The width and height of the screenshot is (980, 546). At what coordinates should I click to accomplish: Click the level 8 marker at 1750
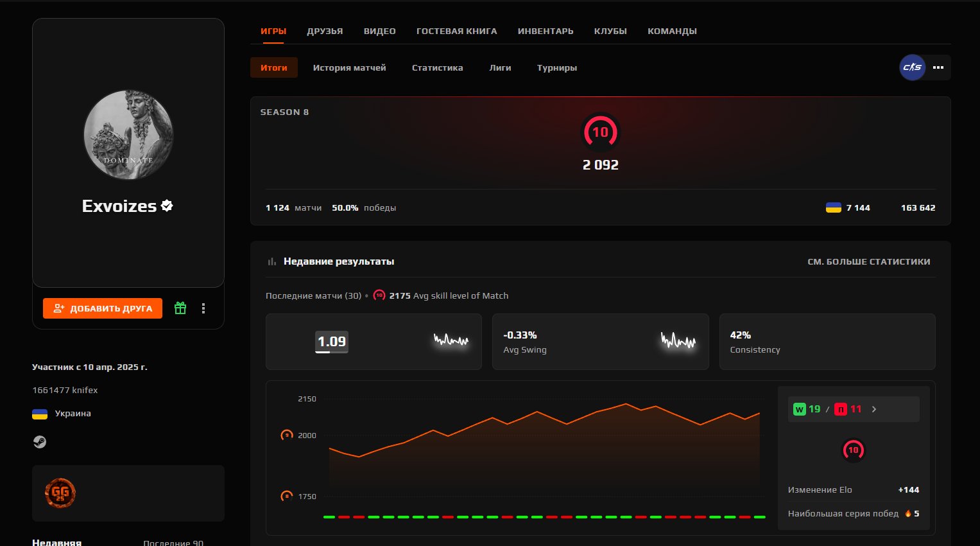coord(287,496)
